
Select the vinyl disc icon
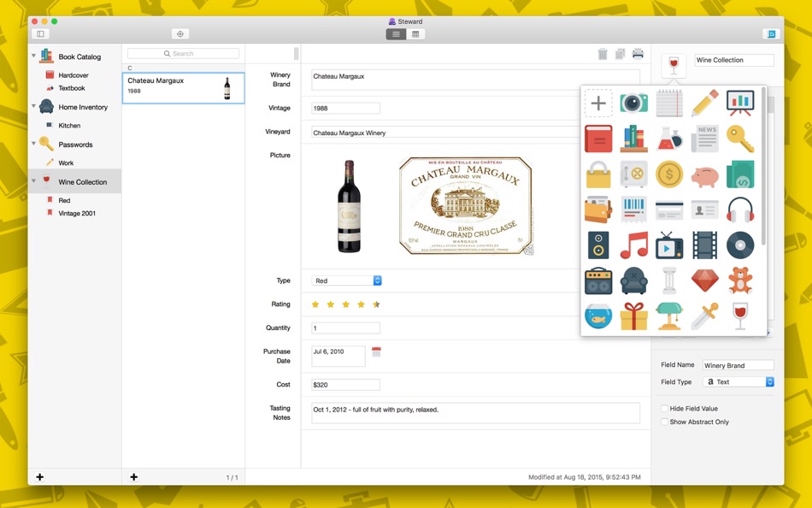[x=740, y=245]
